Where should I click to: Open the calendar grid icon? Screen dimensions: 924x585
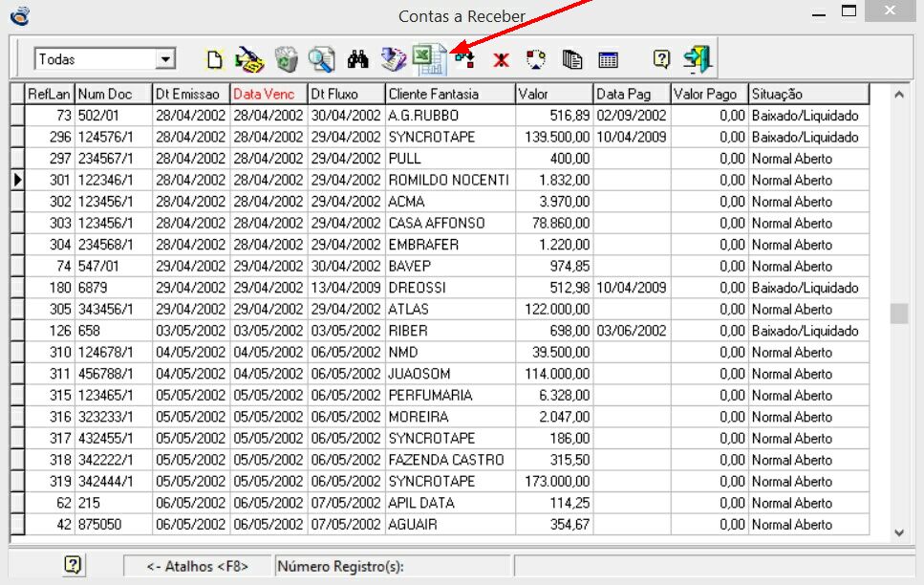click(x=608, y=59)
